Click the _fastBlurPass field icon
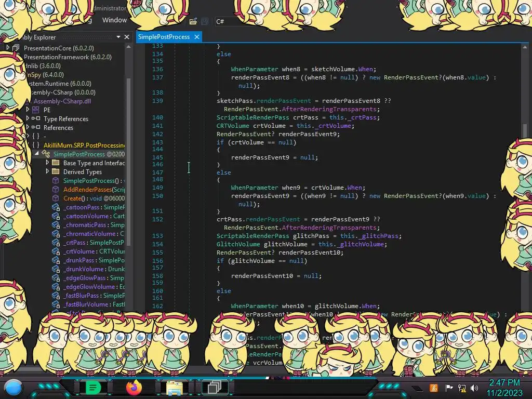532x399 pixels. pos(56,295)
